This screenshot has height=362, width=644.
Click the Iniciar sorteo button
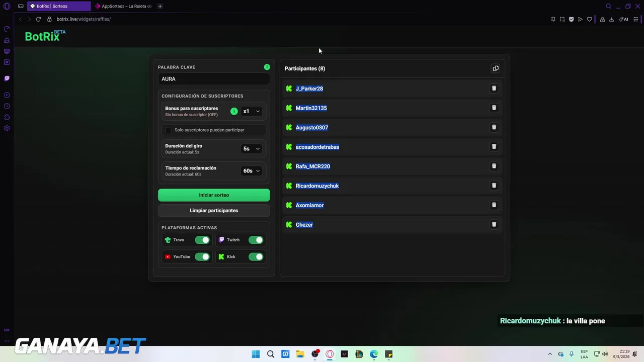point(214,195)
